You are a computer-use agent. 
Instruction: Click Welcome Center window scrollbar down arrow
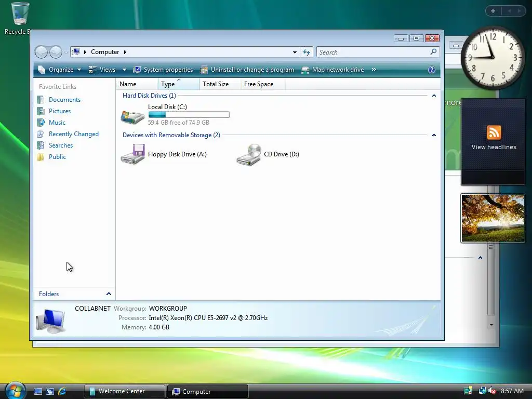491,325
